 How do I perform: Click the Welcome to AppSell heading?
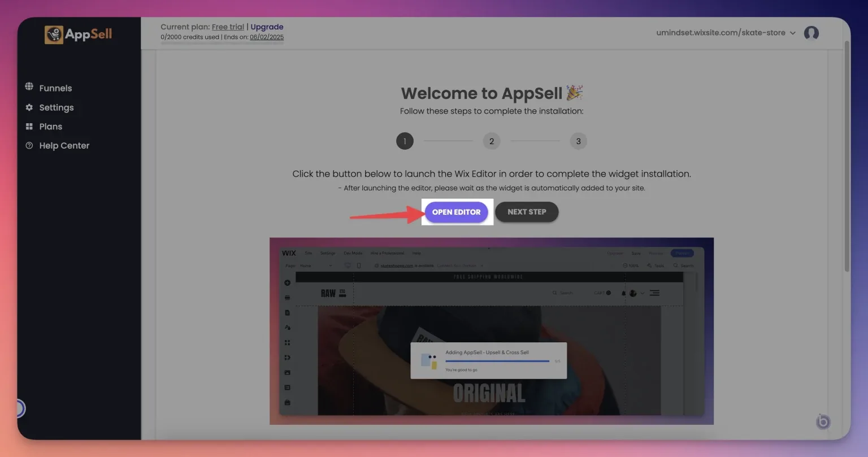click(x=492, y=93)
